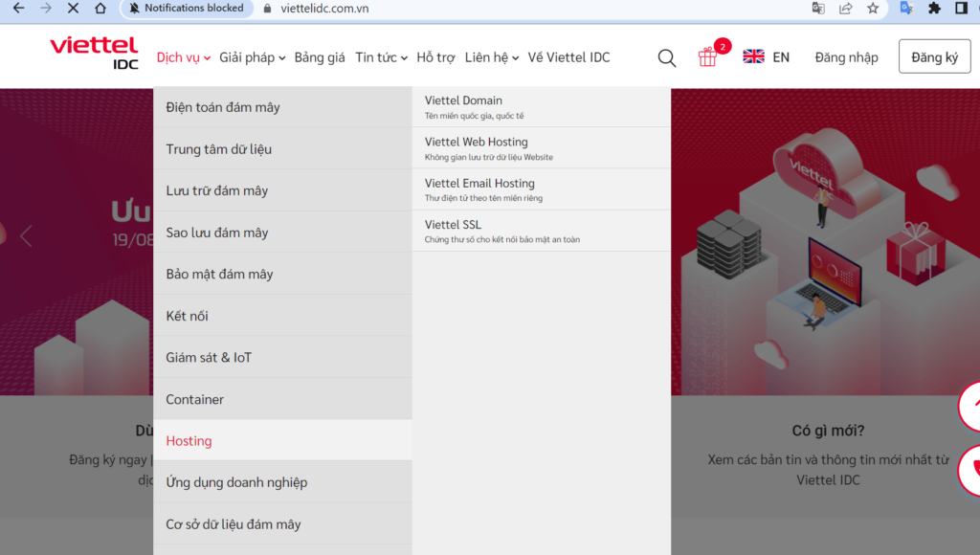Open the search icon
The image size is (980, 555).
pyautogui.click(x=667, y=57)
